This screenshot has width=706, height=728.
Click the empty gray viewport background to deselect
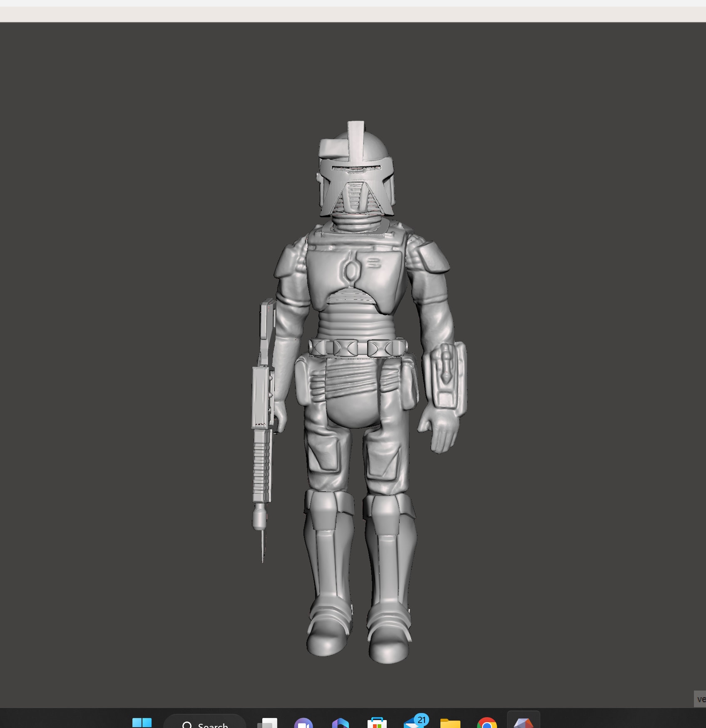point(125,208)
